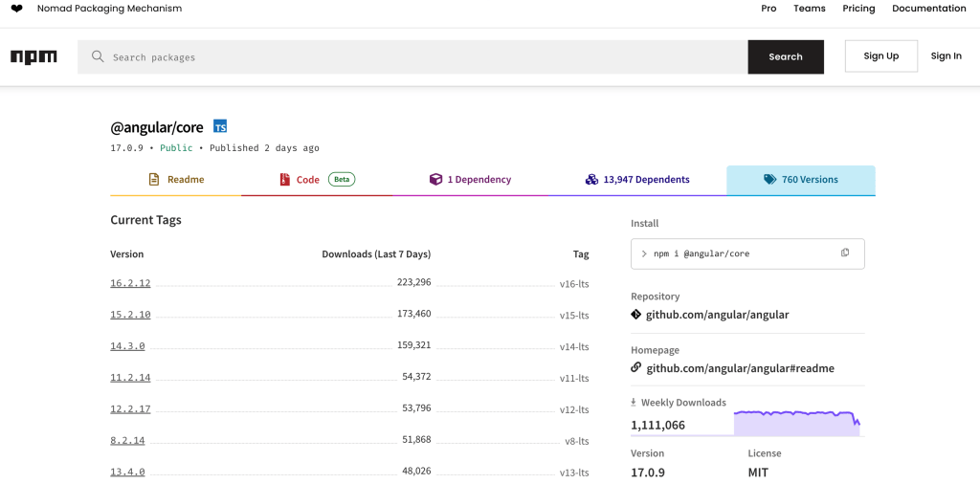Open github.com/angular/angular repository link
980x484 pixels.
[x=718, y=315]
